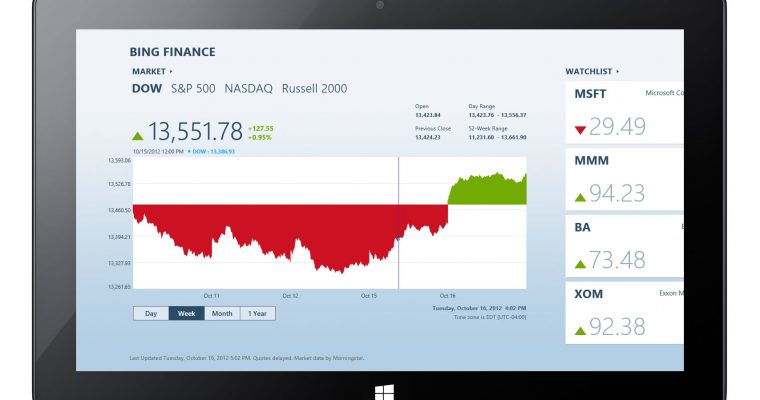The image size is (760, 400).
Task: Click the vertical crosshair line on chart
Action: coord(398,223)
